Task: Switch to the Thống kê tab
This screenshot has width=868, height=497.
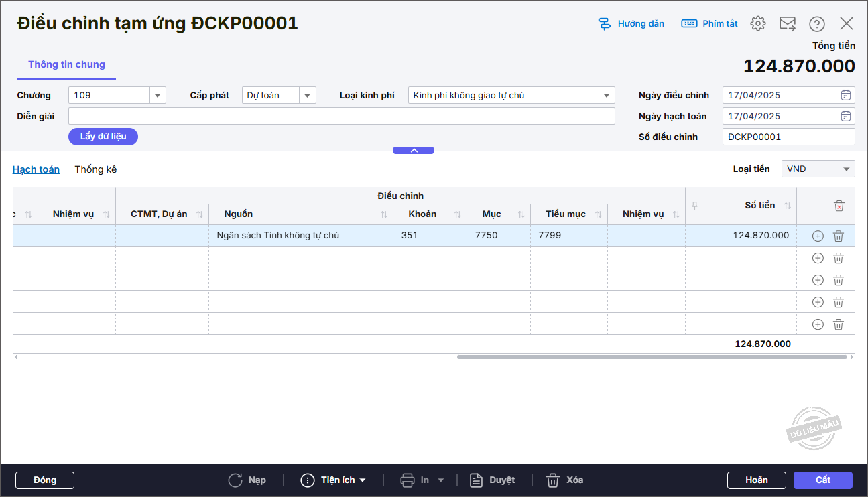Action: [x=95, y=169]
